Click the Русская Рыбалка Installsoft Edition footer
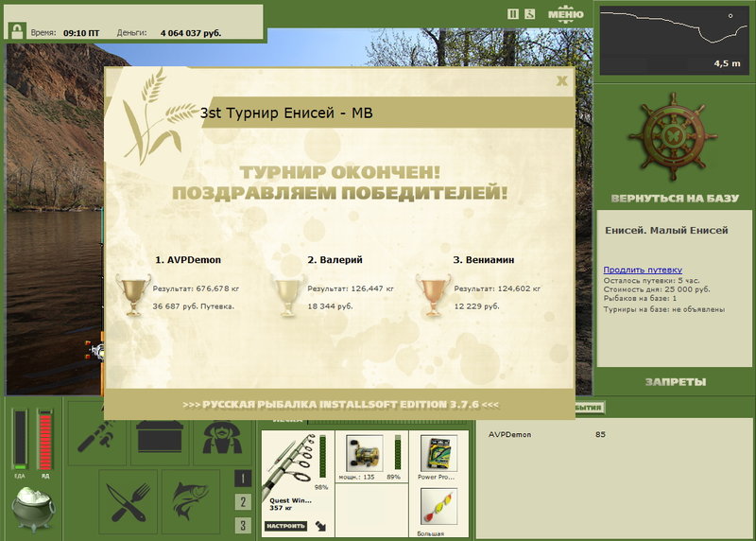The width and height of the screenshot is (756, 541). pos(340,405)
